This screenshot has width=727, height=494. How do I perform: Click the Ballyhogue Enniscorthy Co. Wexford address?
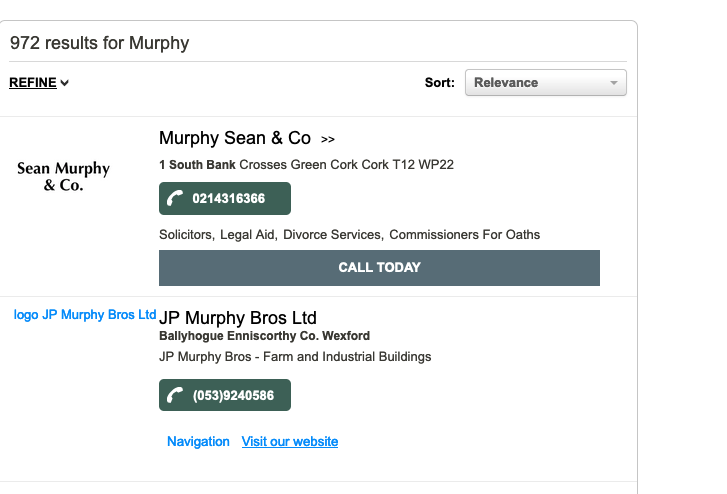(264, 336)
